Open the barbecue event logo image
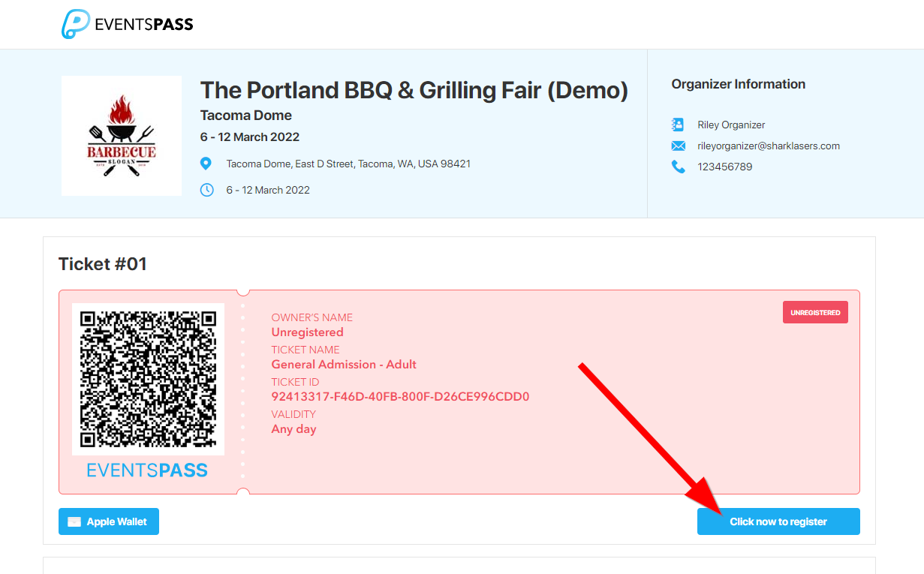The image size is (924, 574). tap(122, 136)
